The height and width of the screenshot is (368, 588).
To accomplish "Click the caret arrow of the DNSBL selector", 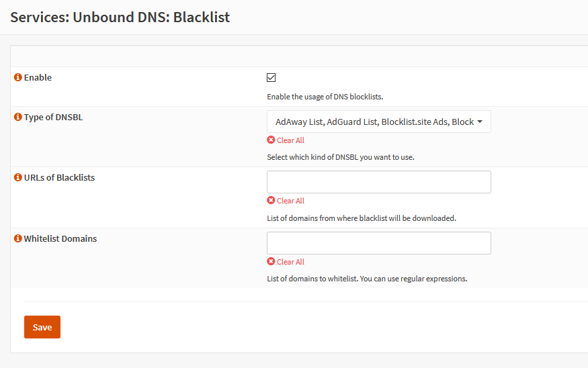I will pos(480,122).
